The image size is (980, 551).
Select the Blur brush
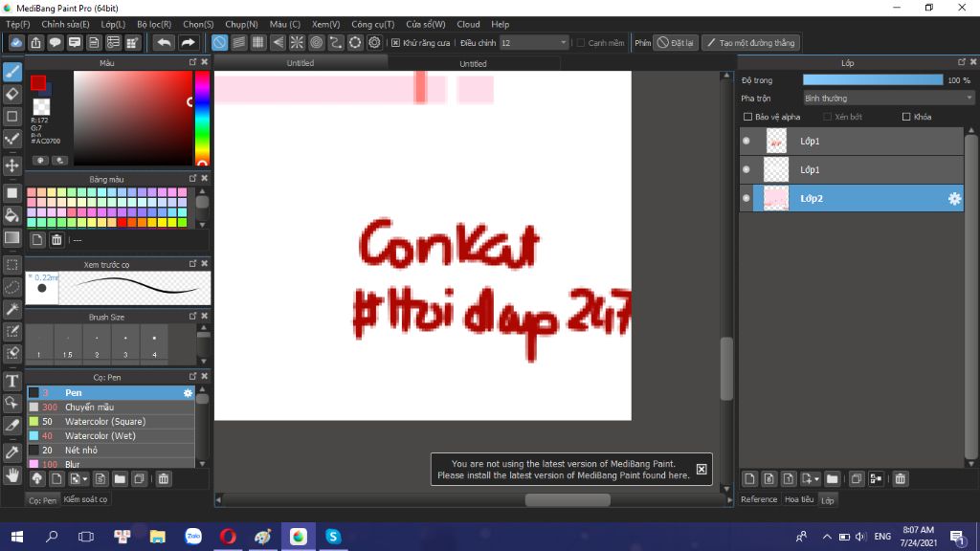111,464
